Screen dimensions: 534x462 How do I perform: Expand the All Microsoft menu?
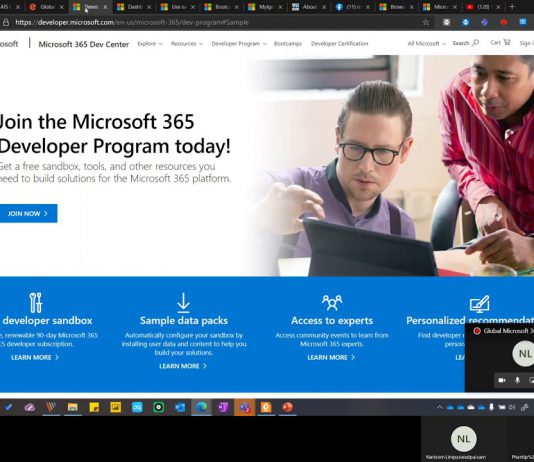tap(426, 43)
